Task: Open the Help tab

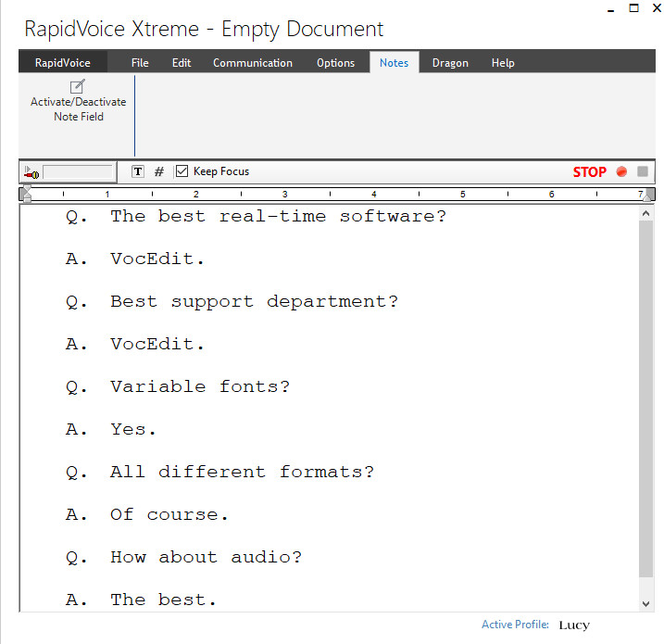Action: [x=503, y=63]
